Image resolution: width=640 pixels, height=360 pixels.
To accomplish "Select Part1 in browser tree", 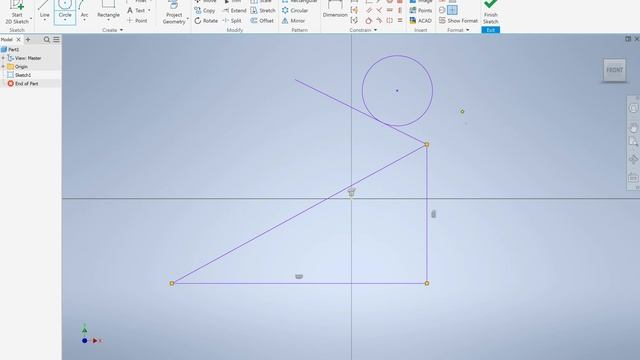I will (10, 49).
